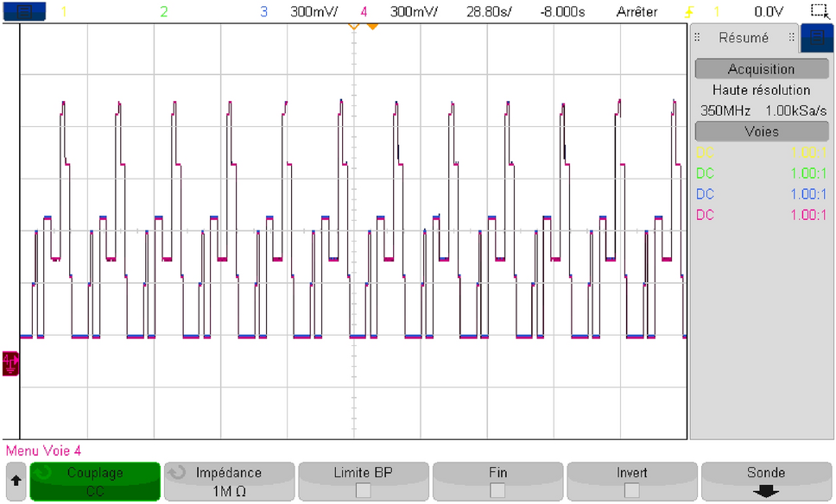Image resolution: width=836 pixels, height=504 pixels.
Task: Open the Menu Voie 4 label
Action: point(41,450)
